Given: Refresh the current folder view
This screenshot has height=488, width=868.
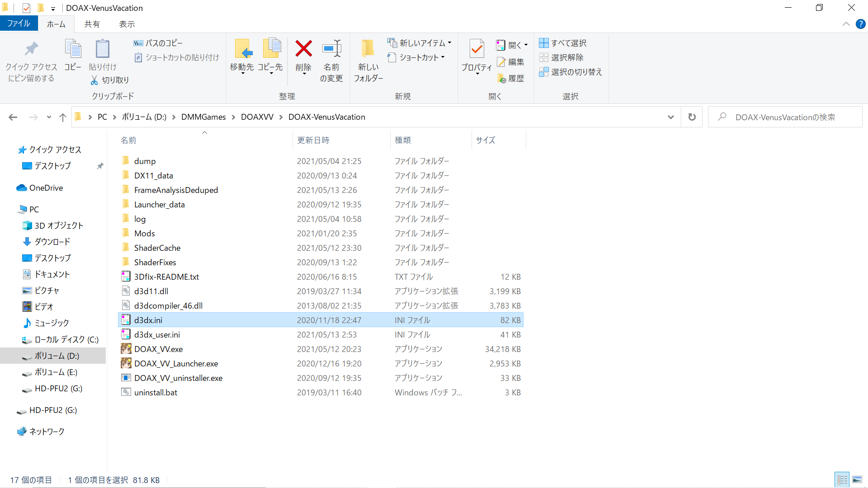Looking at the screenshot, I should 692,117.
